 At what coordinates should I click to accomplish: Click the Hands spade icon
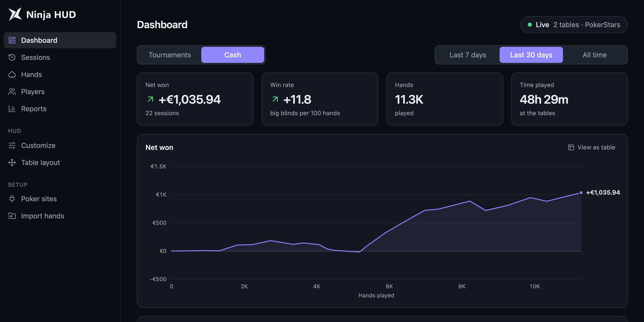click(x=12, y=74)
